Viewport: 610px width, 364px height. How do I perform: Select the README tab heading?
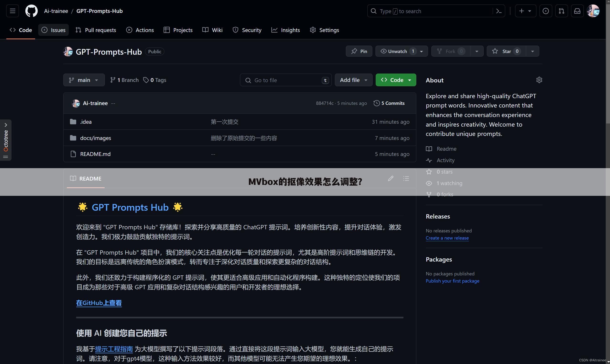click(86, 179)
